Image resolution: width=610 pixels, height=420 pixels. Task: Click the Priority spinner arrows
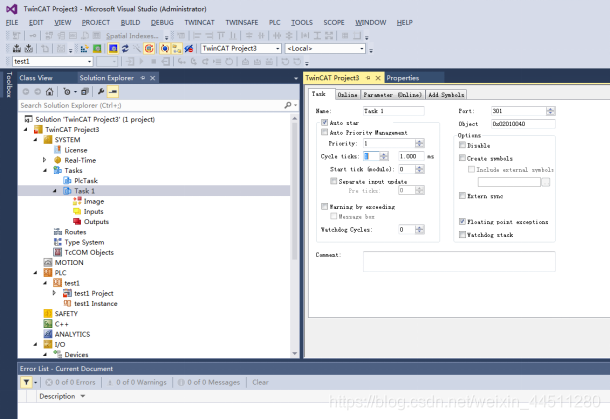[x=419, y=143]
